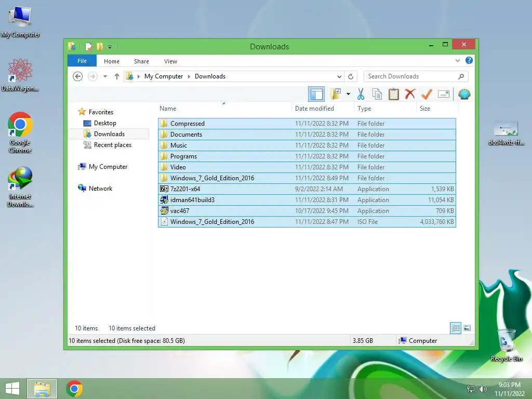Open the address bar history dropdown
Viewport: 532px width, 399px height.
(x=339, y=77)
